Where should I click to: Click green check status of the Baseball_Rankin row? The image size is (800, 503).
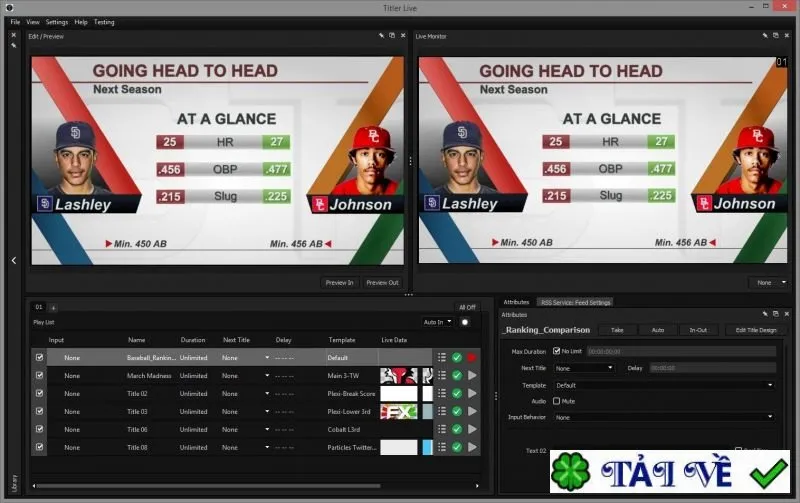(x=457, y=358)
